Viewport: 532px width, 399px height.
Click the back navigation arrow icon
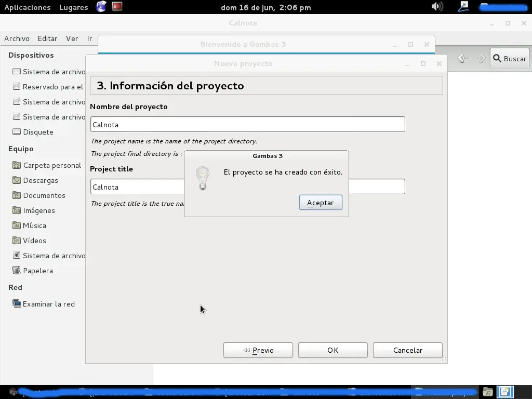[x=463, y=58]
